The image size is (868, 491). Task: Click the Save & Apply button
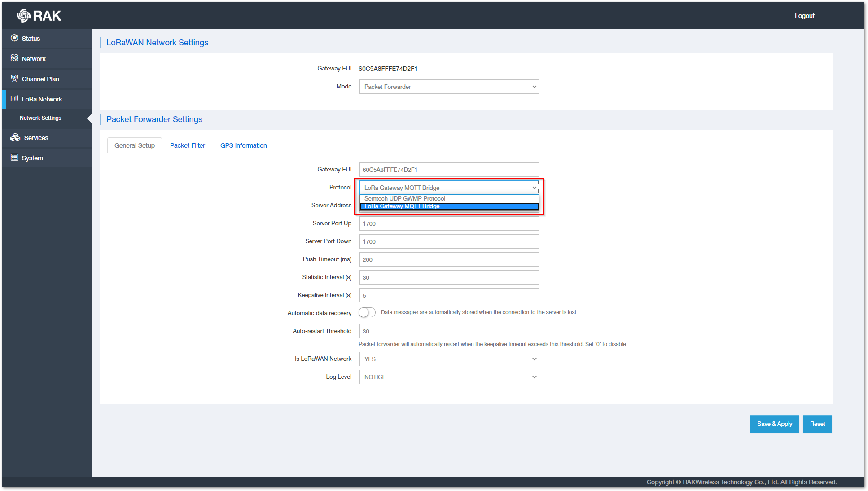click(775, 424)
